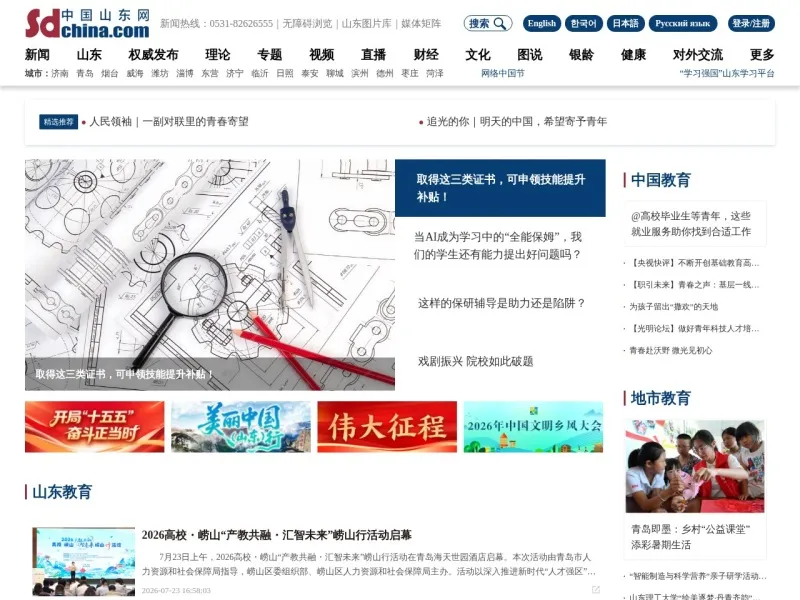Select the city 青岛

coord(85,73)
